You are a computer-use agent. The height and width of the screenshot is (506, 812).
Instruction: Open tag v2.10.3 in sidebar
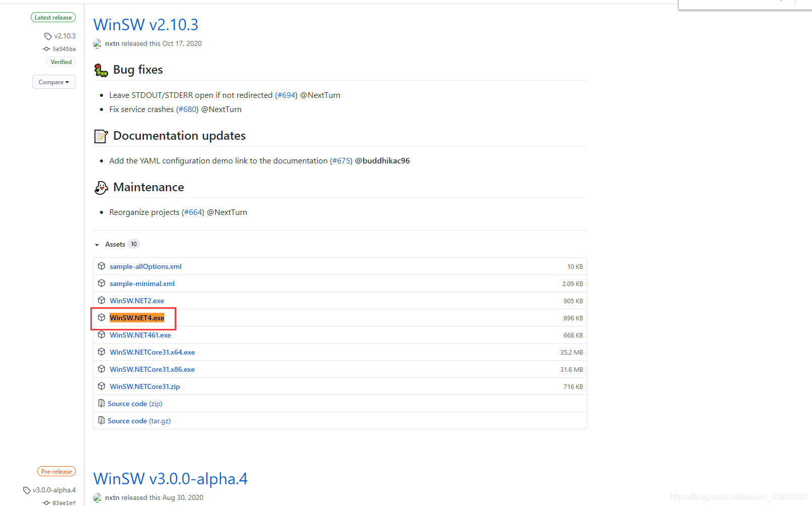(65, 36)
